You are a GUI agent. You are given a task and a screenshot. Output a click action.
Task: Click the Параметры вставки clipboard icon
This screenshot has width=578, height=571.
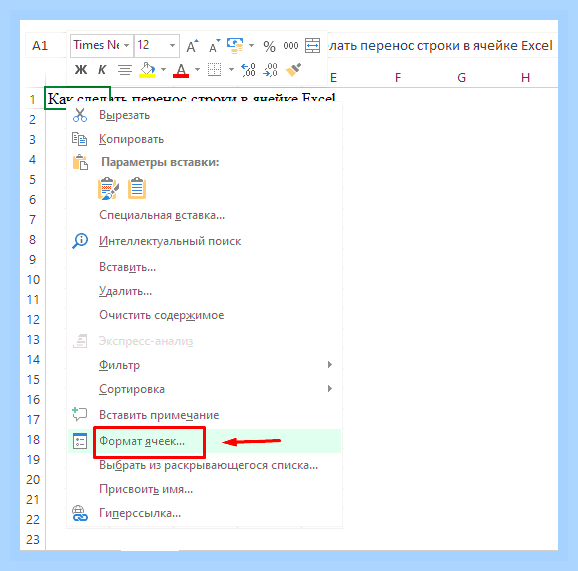80,162
